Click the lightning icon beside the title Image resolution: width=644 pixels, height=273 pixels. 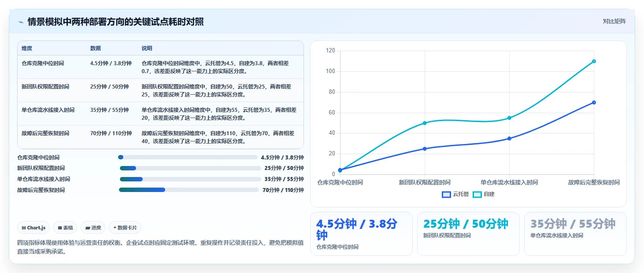pyautogui.click(x=21, y=22)
